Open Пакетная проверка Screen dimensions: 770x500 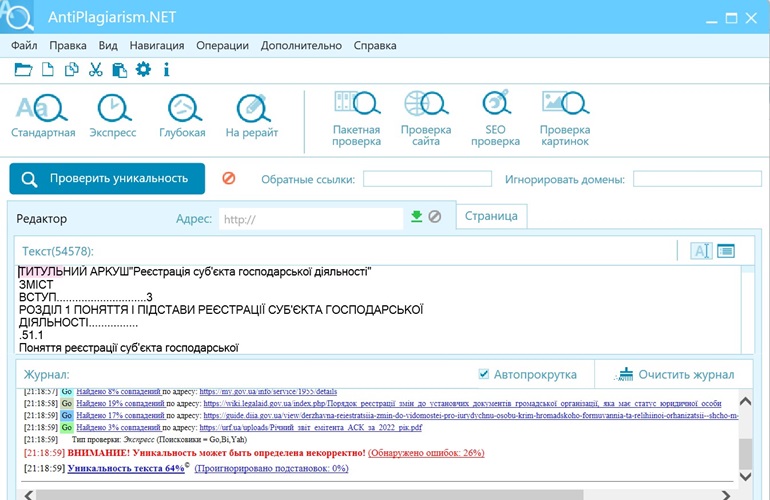coord(357,118)
